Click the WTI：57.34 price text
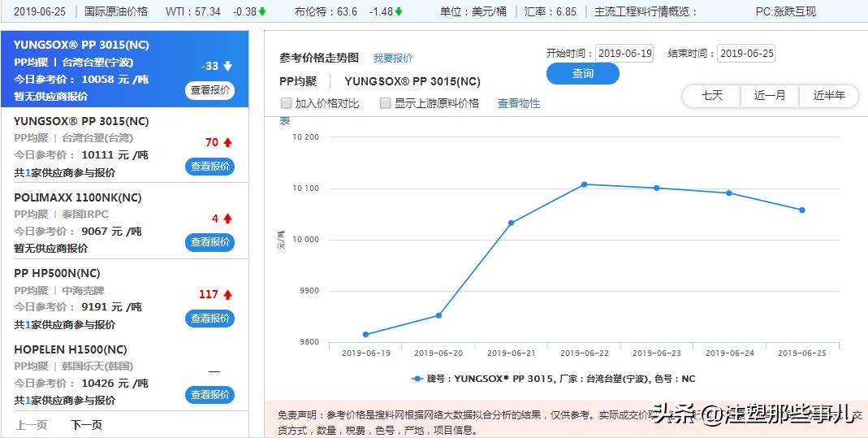Screen dimensions: 868x438 [192, 11]
